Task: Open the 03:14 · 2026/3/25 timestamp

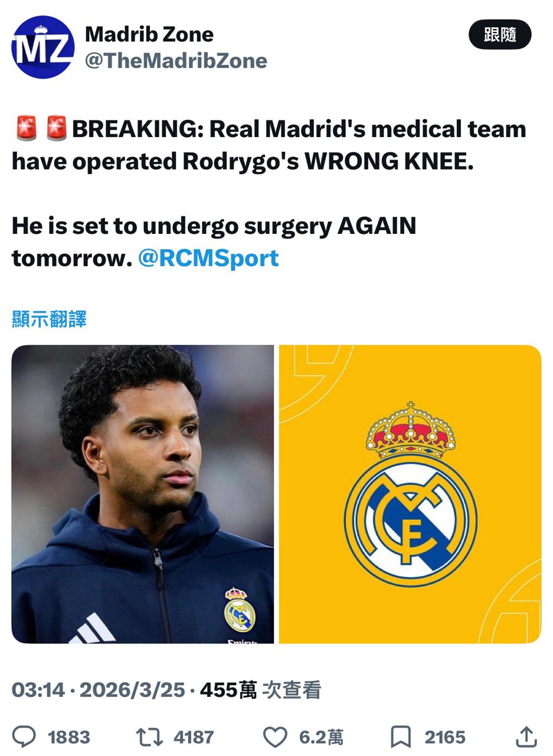Action: coord(99,690)
